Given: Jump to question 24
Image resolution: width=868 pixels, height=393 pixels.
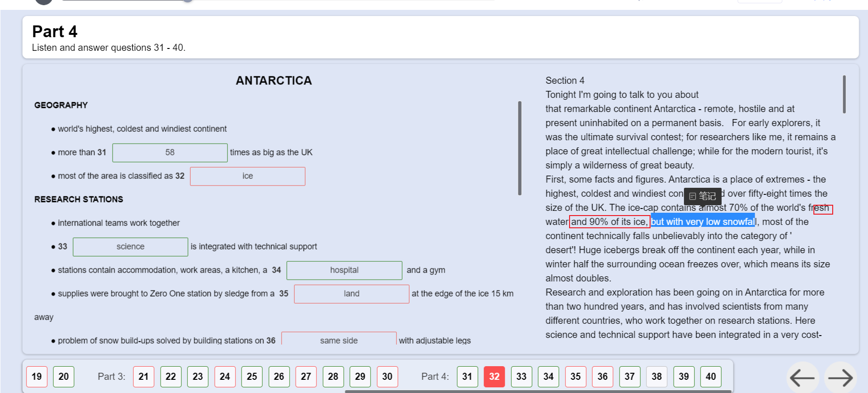Looking at the screenshot, I should click(x=225, y=377).
